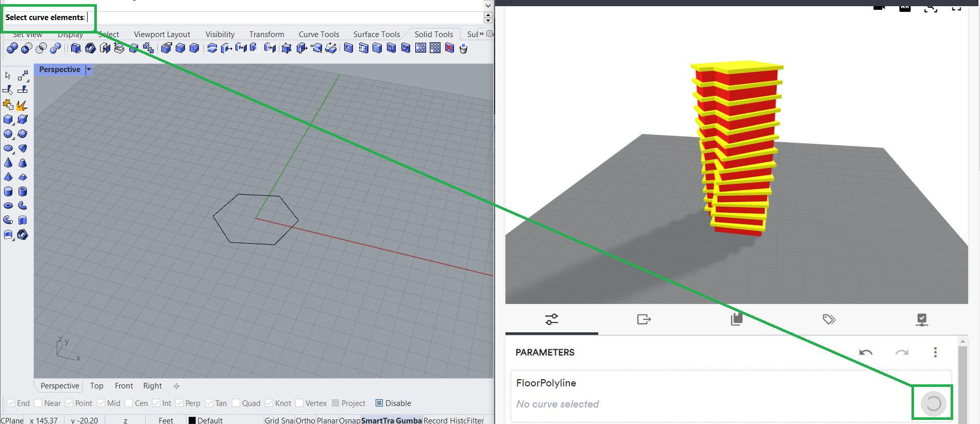This screenshot has width=980, height=424.
Task: Switch to the Top viewport tab
Action: 96,386
